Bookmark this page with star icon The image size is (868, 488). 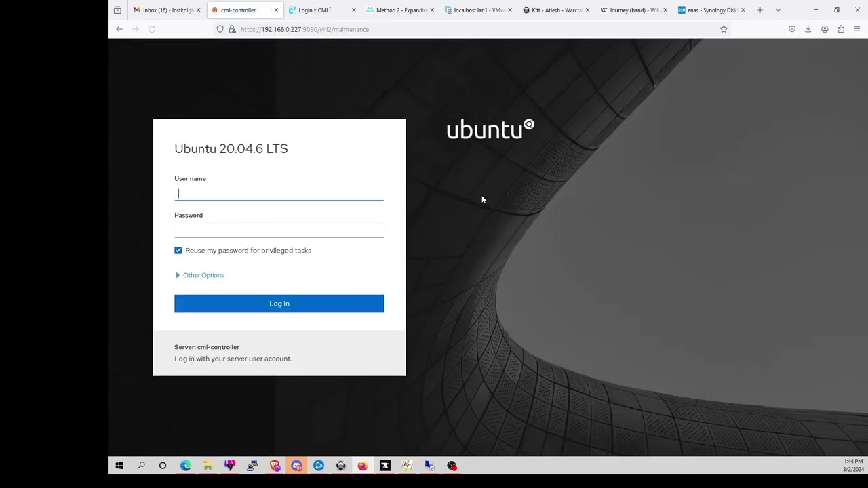click(724, 29)
